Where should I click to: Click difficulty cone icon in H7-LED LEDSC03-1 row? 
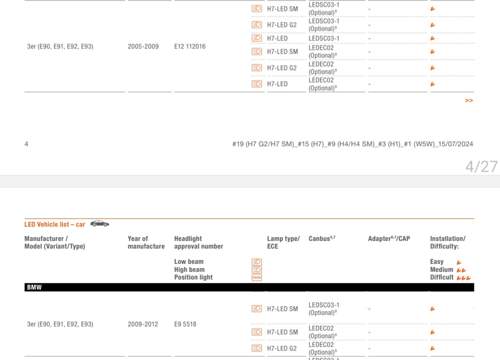433,38
